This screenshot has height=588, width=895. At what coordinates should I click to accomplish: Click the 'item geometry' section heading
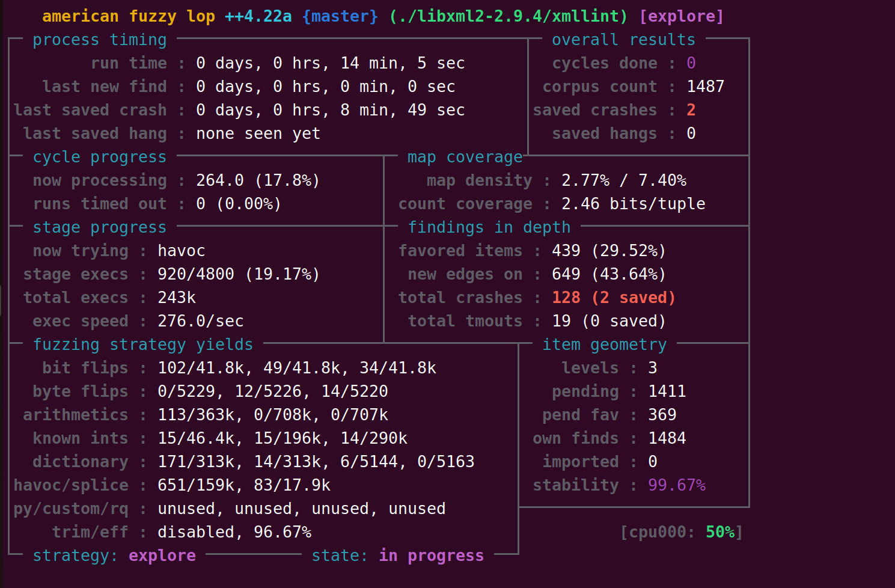pos(605,345)
